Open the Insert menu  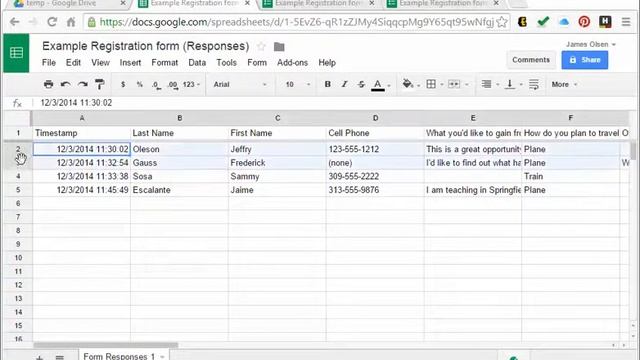click(x=130, y=63)
